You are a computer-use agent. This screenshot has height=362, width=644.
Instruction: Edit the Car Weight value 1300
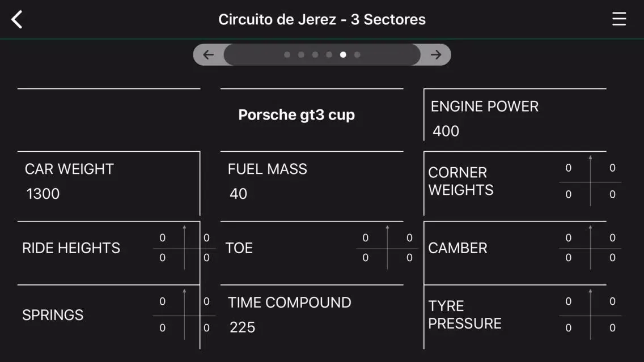click(x=43, y=194)
